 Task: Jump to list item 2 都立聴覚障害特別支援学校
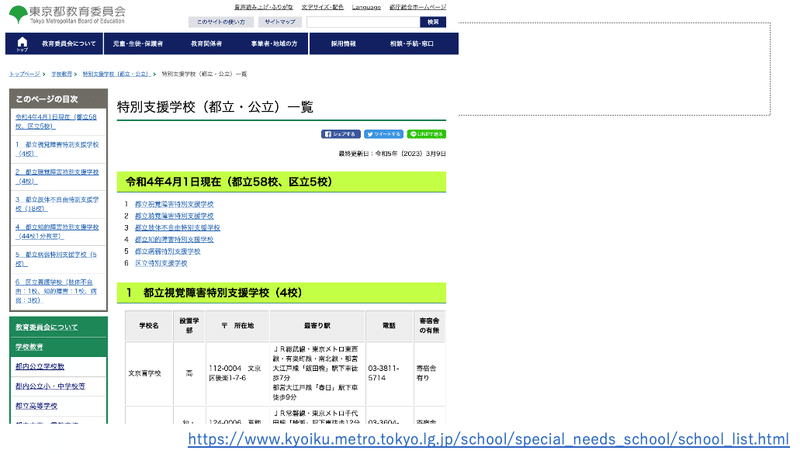[174, 216]
